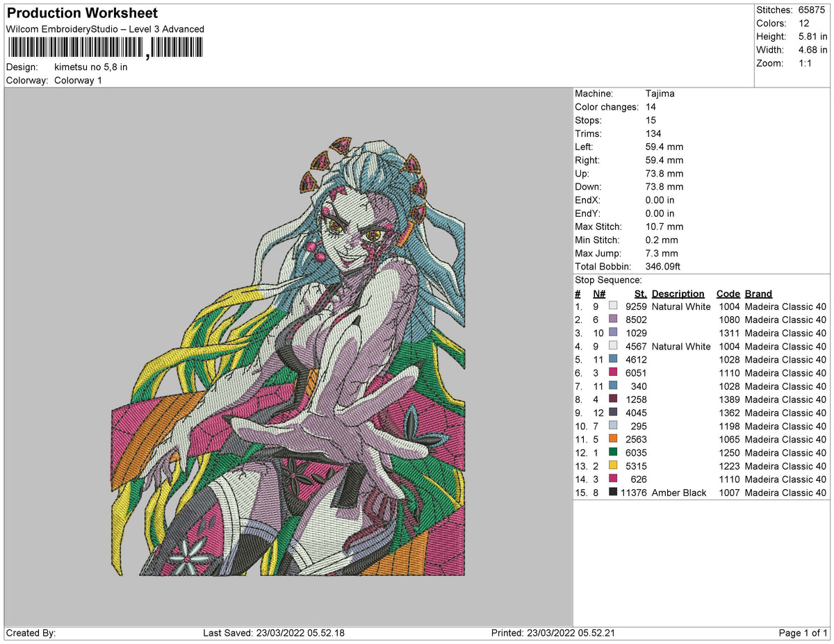Click the 'Production Worksheet' title
The image size is (834, 644).
click(x=82, y=13)
